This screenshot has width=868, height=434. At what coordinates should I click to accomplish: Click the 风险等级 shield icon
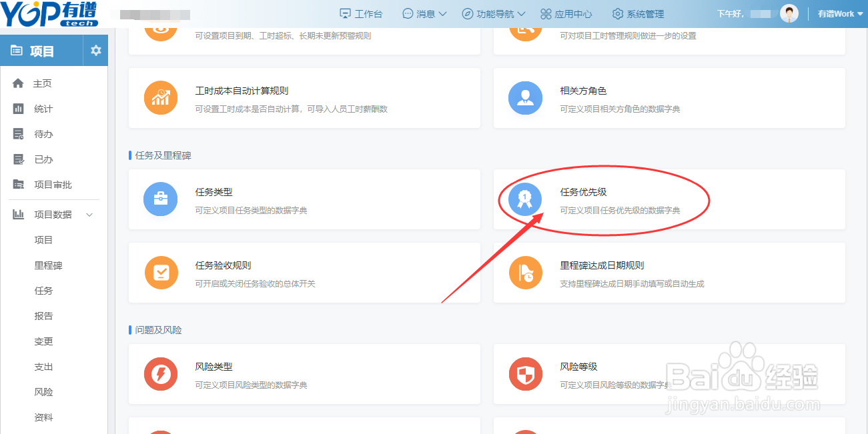tap(525, 374)
